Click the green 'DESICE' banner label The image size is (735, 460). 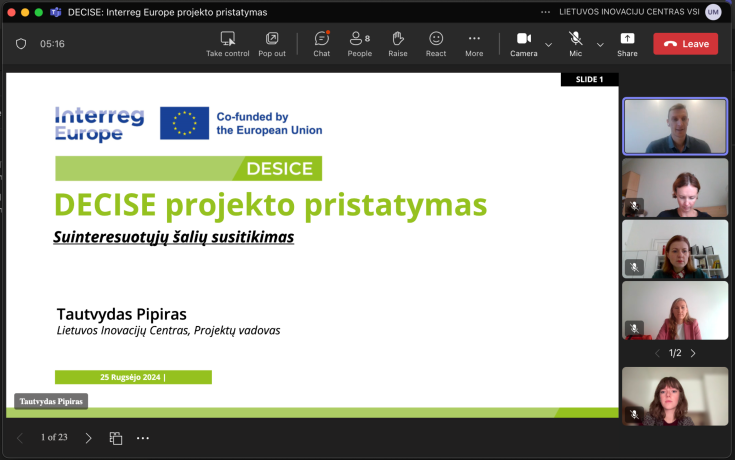pos(279,168)
